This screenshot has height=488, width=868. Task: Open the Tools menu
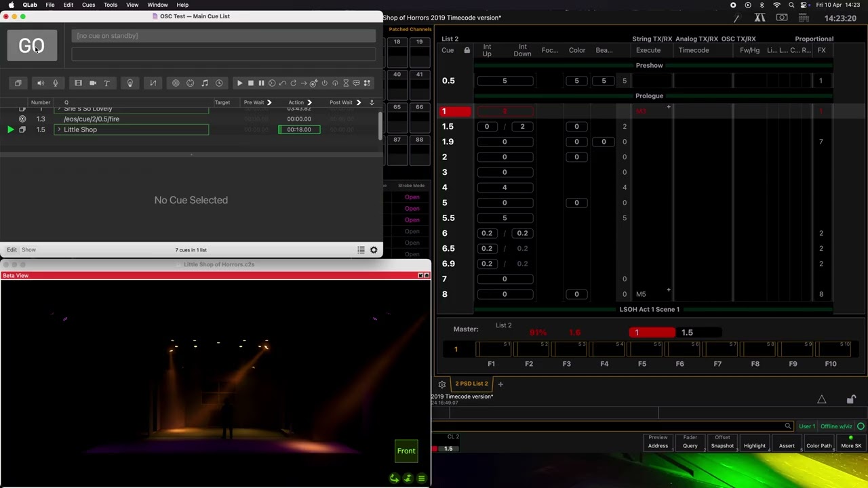(111, 5)
